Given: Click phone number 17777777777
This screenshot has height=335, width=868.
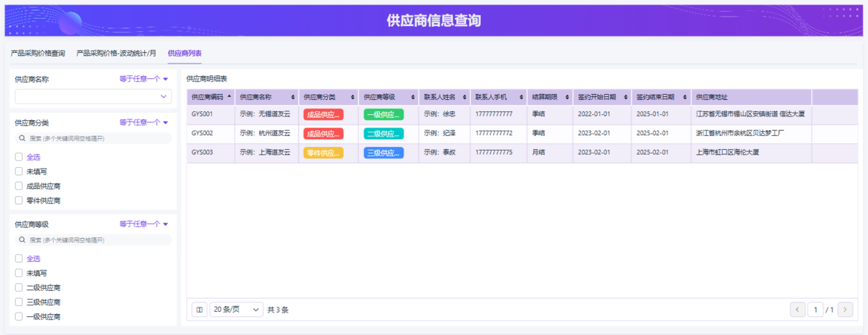Looking at the screenshot, I should click(494, 114).
